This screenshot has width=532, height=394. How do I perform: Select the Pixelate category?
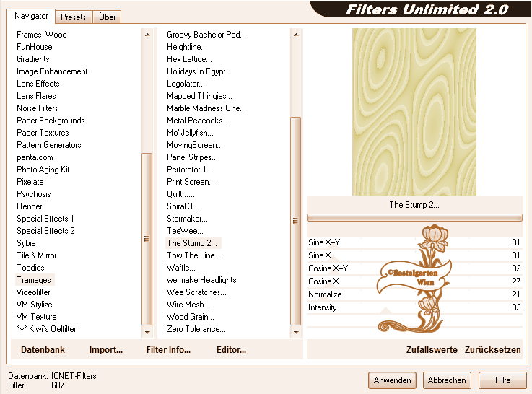tap(30, 182)
